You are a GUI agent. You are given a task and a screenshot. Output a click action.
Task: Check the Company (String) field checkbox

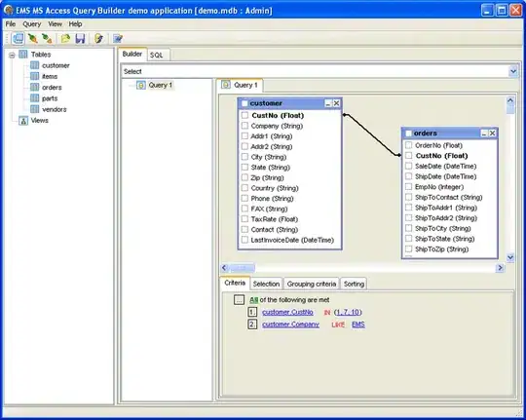[x=244, y=126]
